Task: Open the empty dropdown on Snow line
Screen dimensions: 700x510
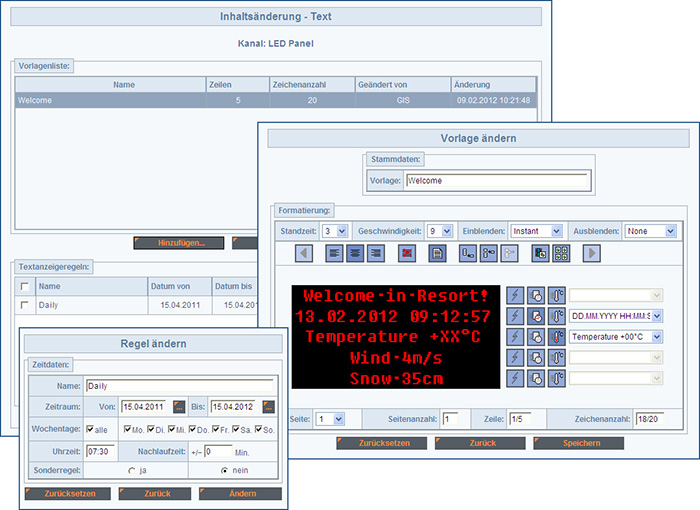Action: click(616, 378)
